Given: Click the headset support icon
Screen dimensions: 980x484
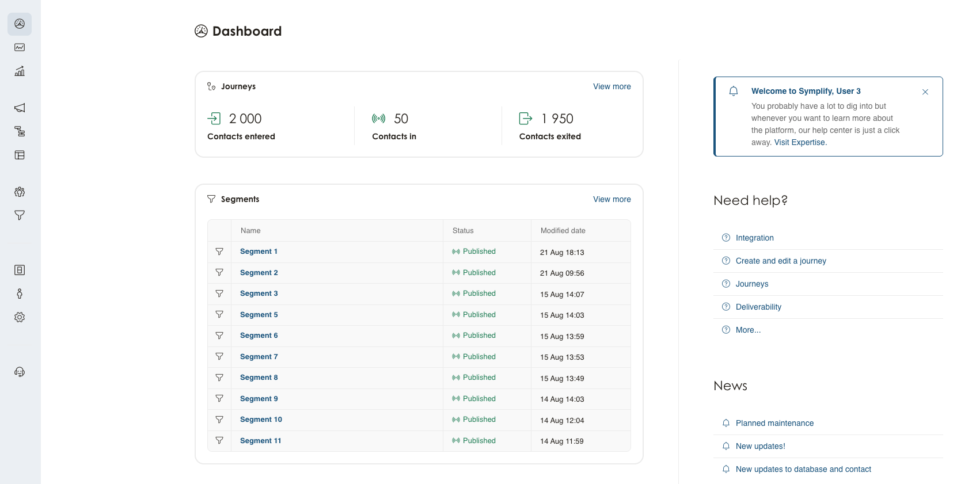Looking at the screenshot, I should [x=20, y=372].
